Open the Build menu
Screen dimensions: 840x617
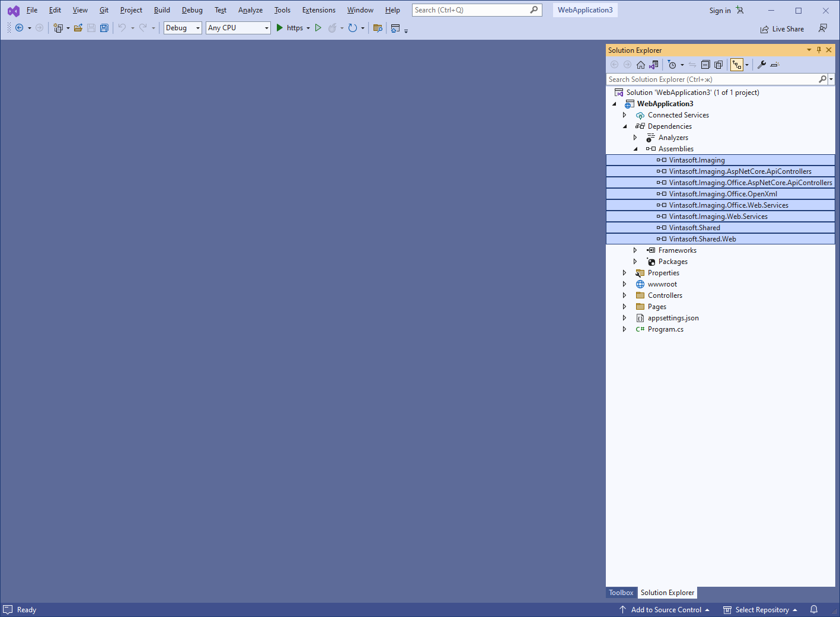[162, 10]
